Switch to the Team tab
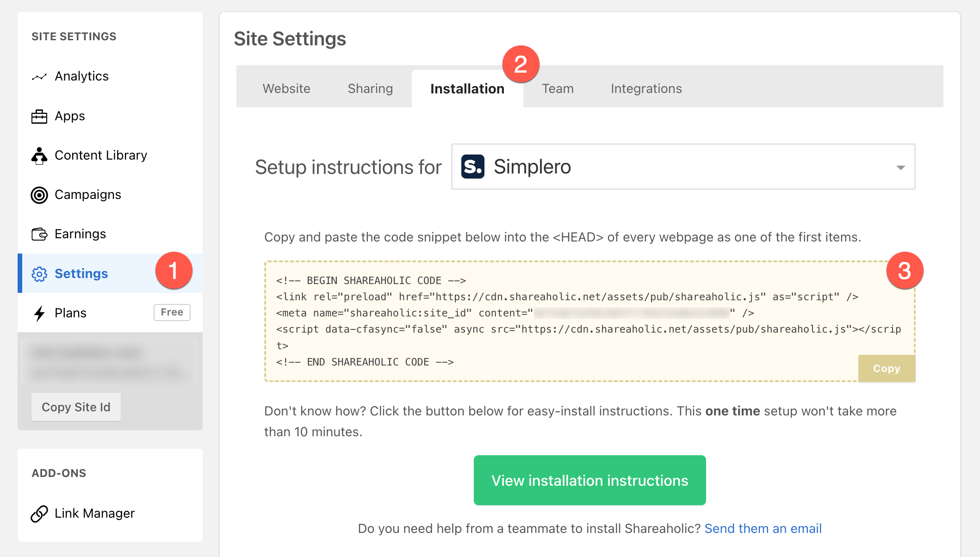The image size is (980, 557). click(x=558, y=88)
